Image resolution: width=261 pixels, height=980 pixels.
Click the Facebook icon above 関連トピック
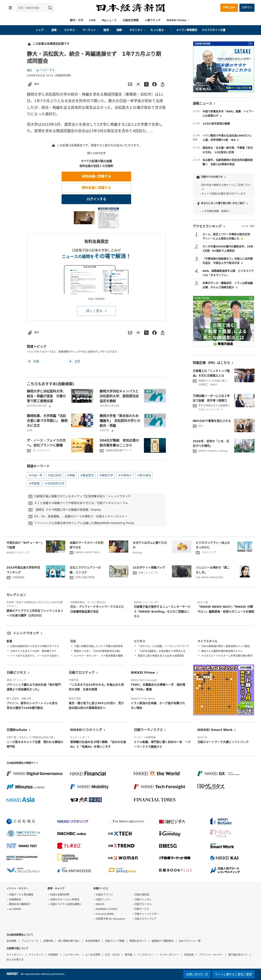click(154, 332)
